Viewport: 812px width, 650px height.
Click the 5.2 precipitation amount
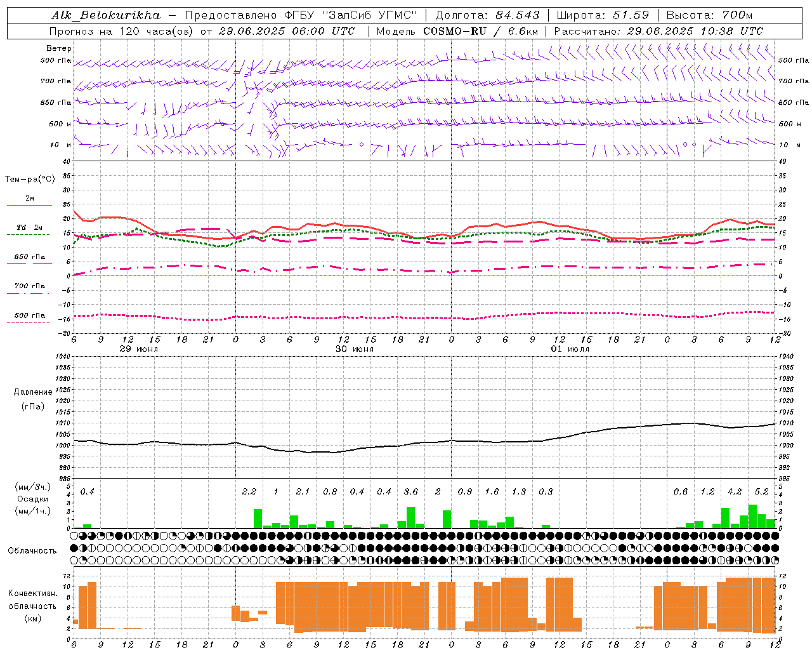(x=761, y=492)
